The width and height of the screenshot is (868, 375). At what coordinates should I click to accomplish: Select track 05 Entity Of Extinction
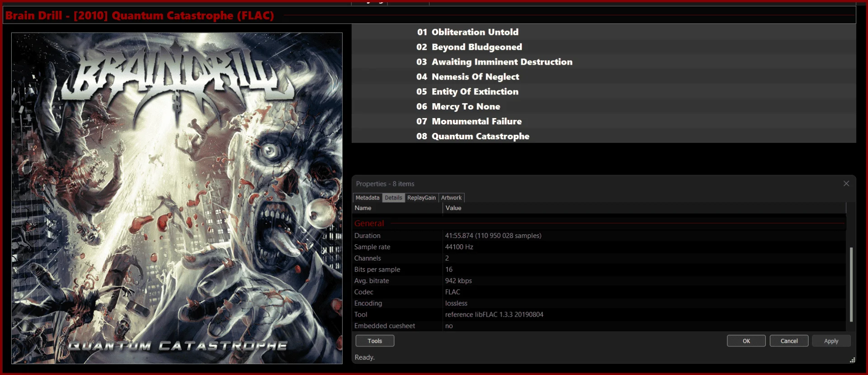[604, 92]
